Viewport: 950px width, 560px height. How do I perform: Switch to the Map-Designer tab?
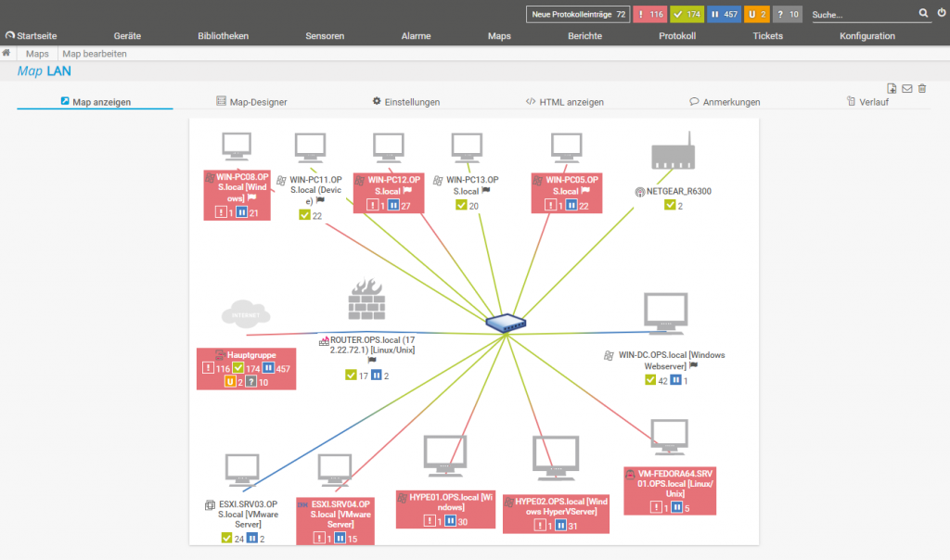pos(251,102)
